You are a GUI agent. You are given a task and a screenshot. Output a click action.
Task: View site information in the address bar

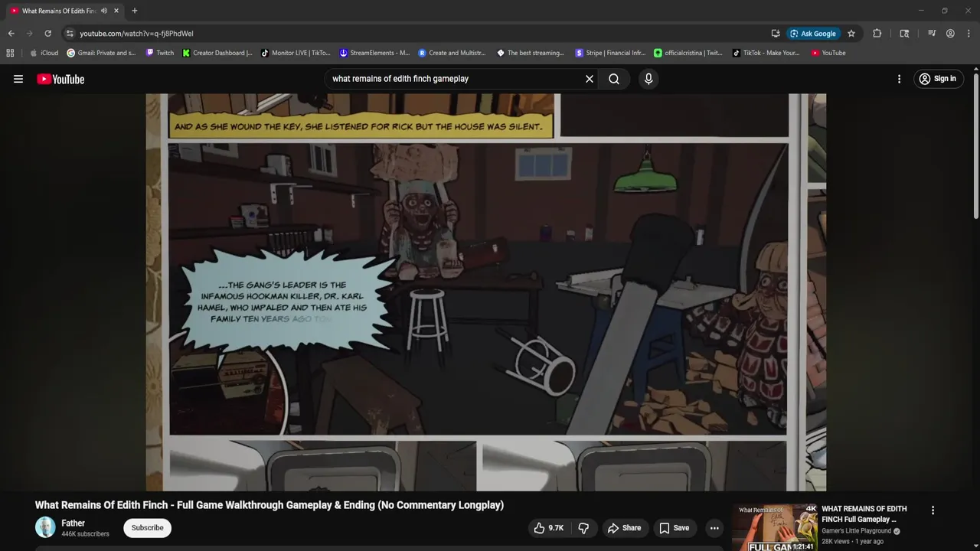pos(70,34)
